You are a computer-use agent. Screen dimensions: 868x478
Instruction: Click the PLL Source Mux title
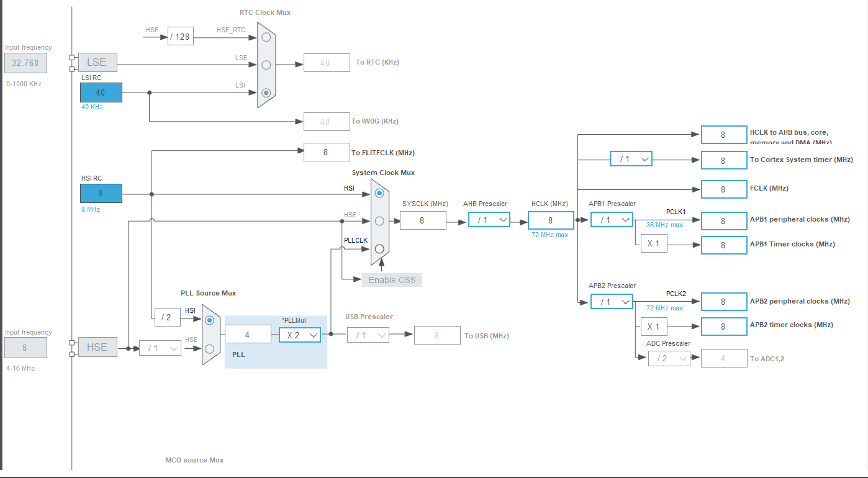[x=208, y=293]
